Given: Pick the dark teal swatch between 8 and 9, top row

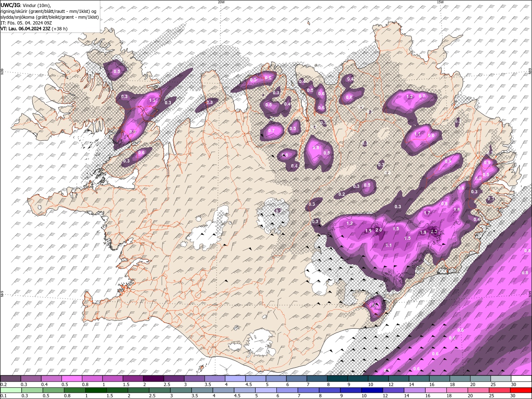Looking at the screenshot, I should [x=337, y=379].
